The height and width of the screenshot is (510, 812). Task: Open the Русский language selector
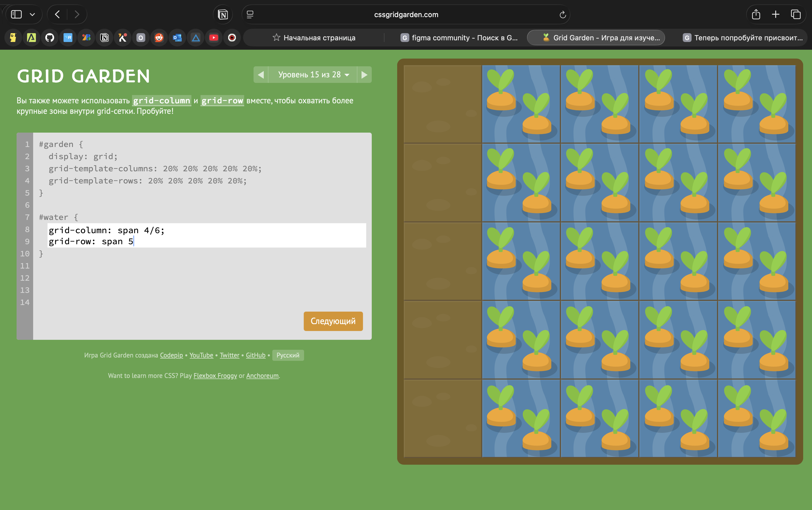[x=288, y=355]
